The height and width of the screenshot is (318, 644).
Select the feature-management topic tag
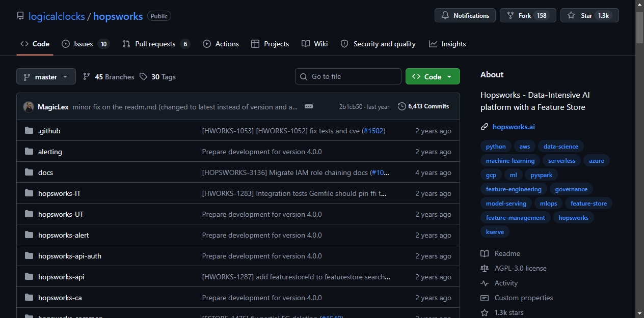tap(516, 218)
